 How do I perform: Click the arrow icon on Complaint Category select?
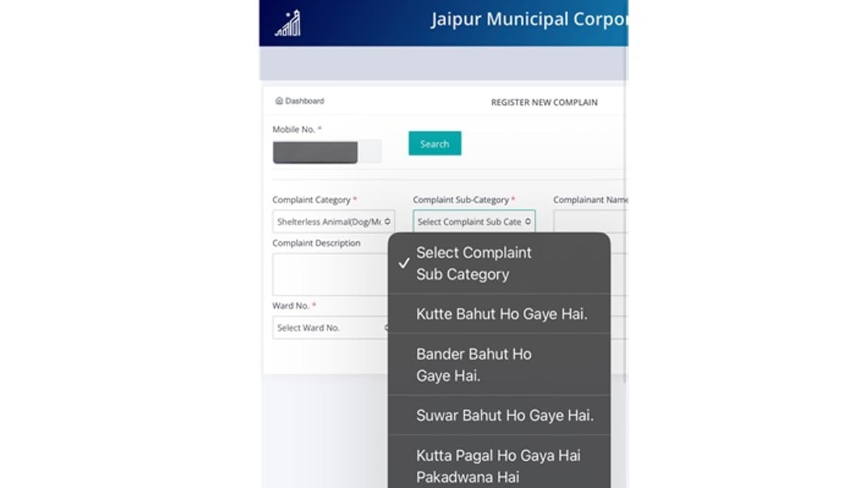[387, 222]
